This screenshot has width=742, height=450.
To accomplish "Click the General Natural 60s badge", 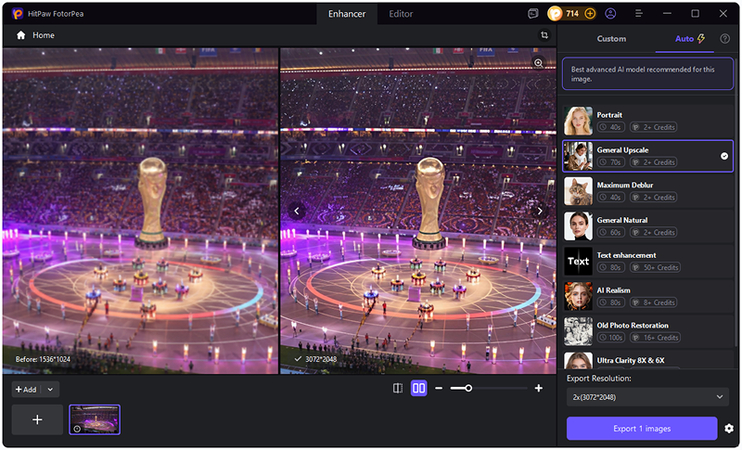I will 611,233.
